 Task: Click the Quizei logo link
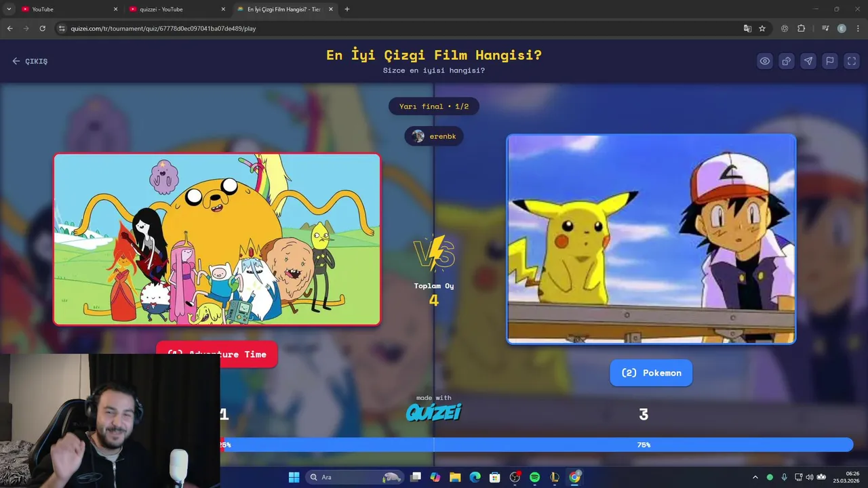pos(434,411)
